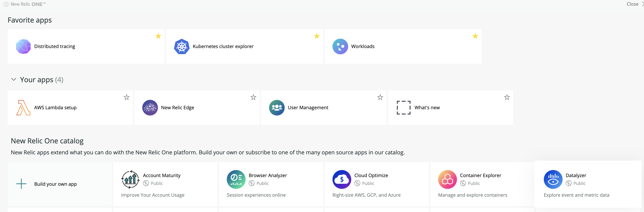Open User Management app
Image resolution: width=644 pixels, height=212 pixels.
pos(324,107)
